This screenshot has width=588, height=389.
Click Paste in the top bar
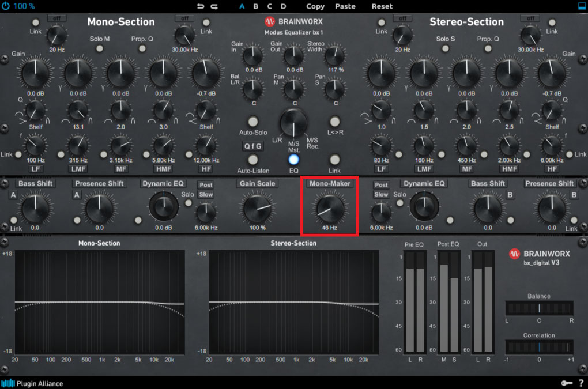click(x=345, y=6)
